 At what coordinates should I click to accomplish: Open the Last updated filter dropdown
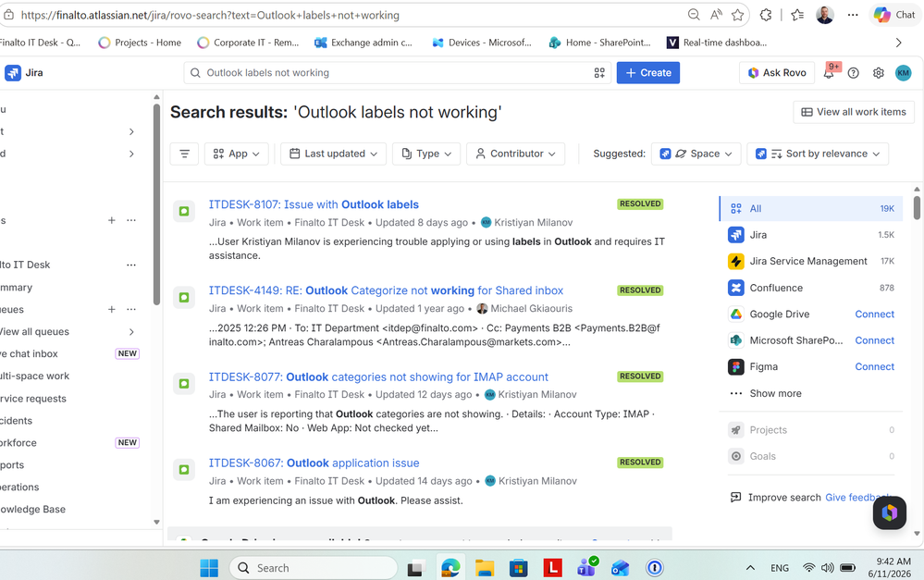point(334,154)
